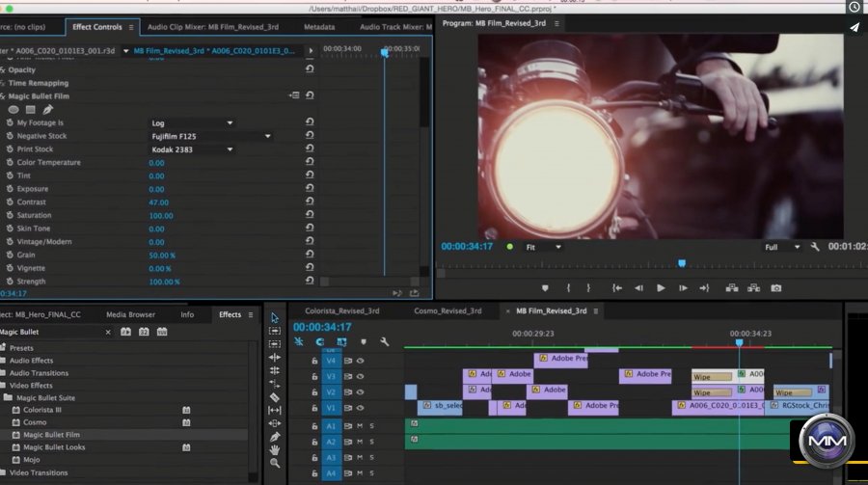
Task: Select the Zoom tool
Action: pos(275,463)
